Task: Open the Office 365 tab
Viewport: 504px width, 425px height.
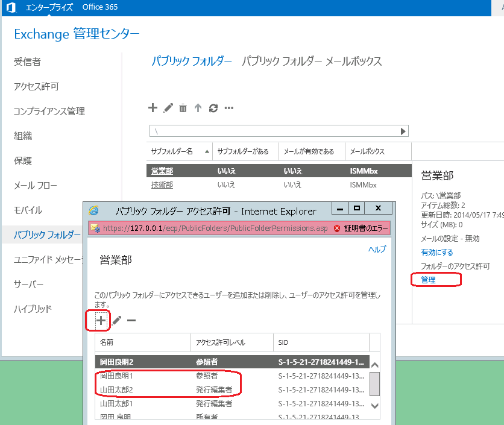Action: click(x=100, y=7)
